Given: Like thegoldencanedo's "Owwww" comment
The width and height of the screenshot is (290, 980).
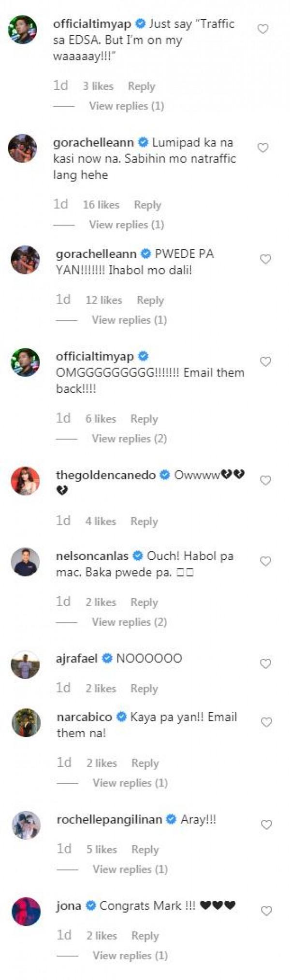Looking at the screenshot, I should pos(265,481).
